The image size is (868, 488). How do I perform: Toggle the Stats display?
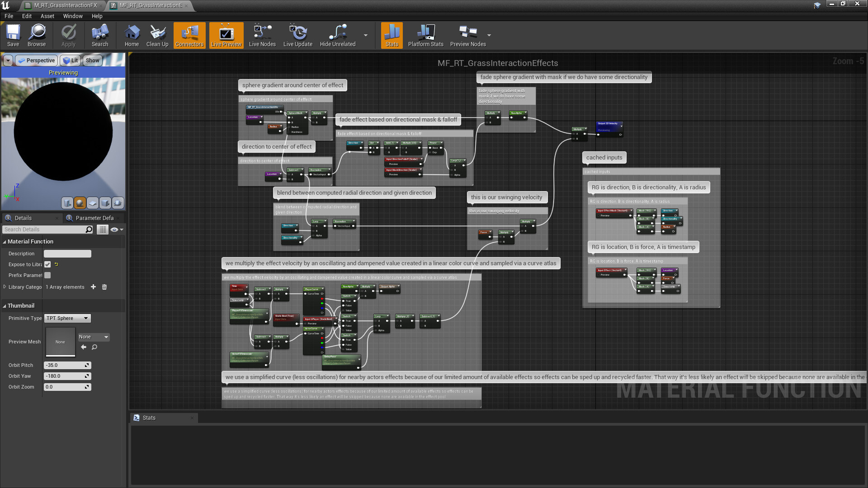coord(392,35)
